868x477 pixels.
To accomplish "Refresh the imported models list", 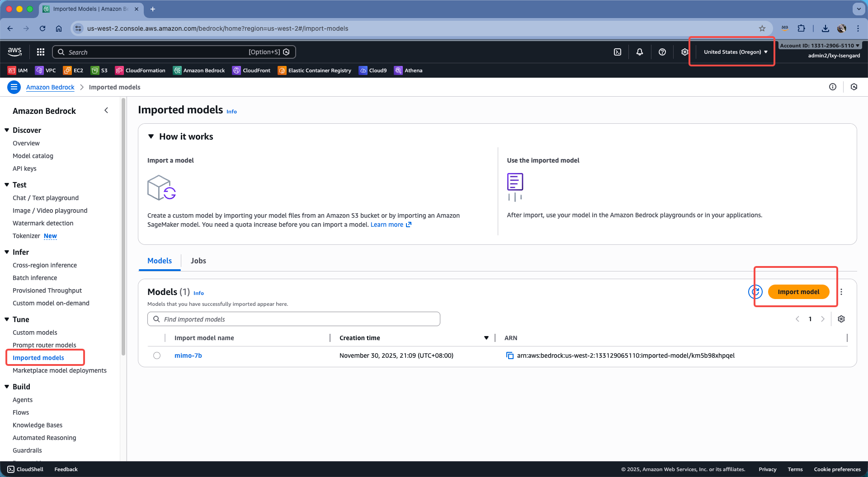I will [x=755, y=292].
